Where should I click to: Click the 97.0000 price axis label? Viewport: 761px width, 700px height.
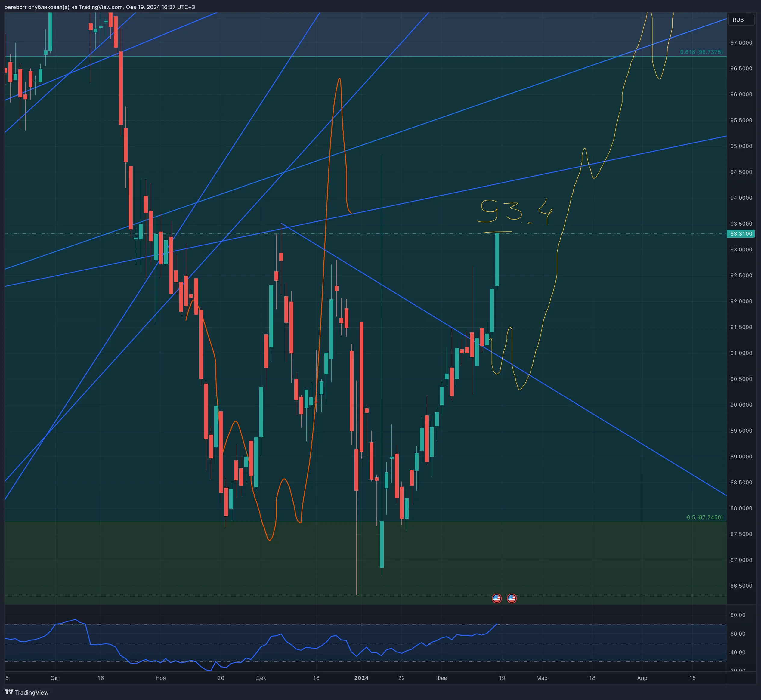pos(741,43)
